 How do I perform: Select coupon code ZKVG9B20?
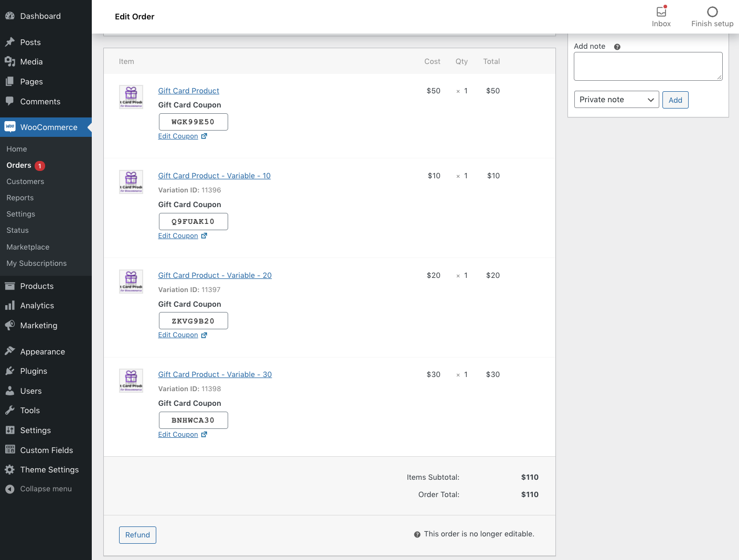193,321
